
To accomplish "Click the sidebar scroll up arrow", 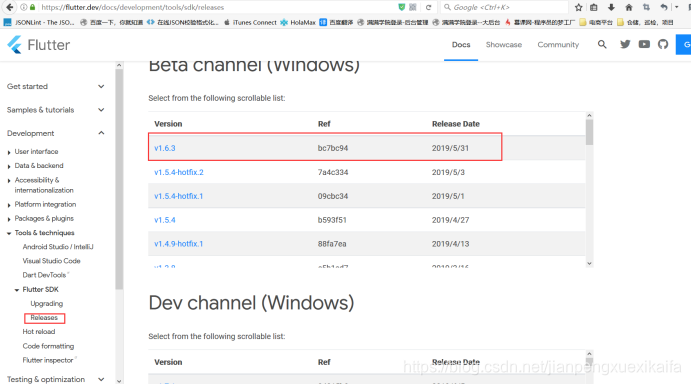I will click(119, 65).
